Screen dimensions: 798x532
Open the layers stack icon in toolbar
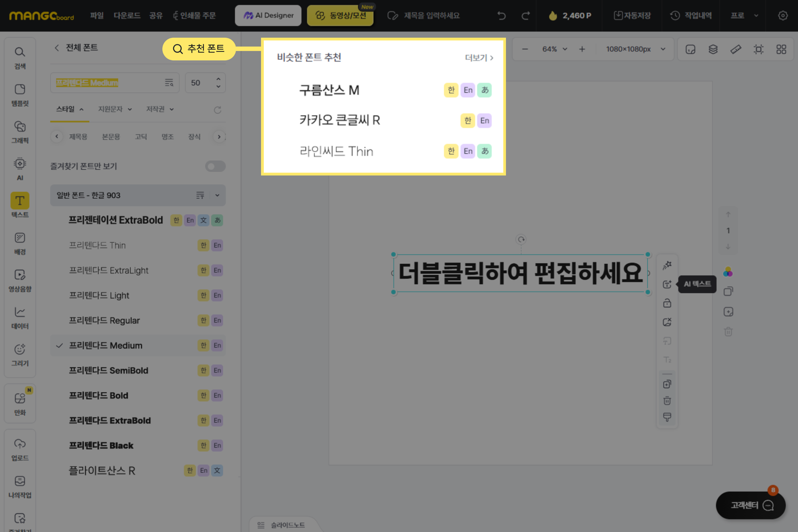click(x=713, y=49)
